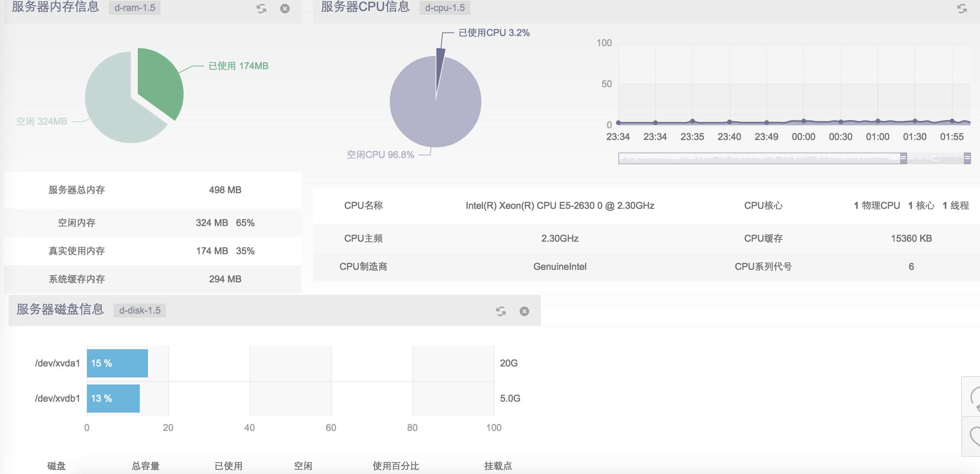This screenshot has width=980, height=474.
Task: Click the 服务器CPU信息 panel title
Action: coord(365,7)
